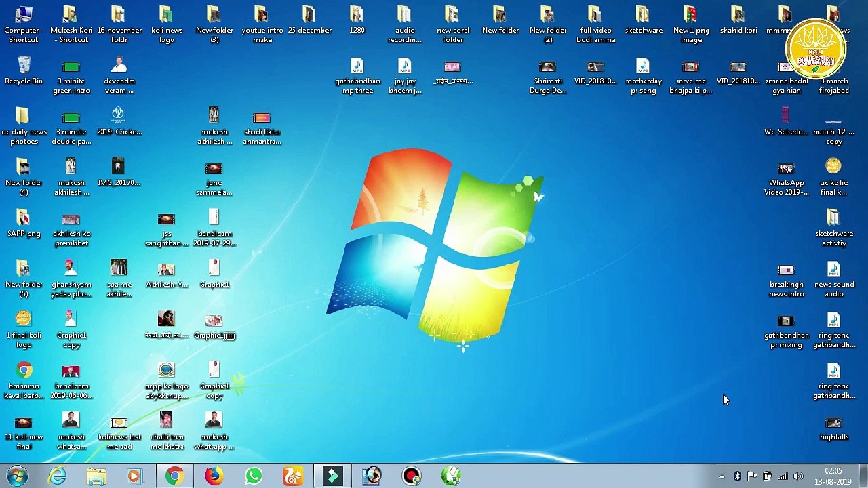Select the chalti tren me khatra file
The width and height of the screenshot is (868, 488).
tap(167, 432)
